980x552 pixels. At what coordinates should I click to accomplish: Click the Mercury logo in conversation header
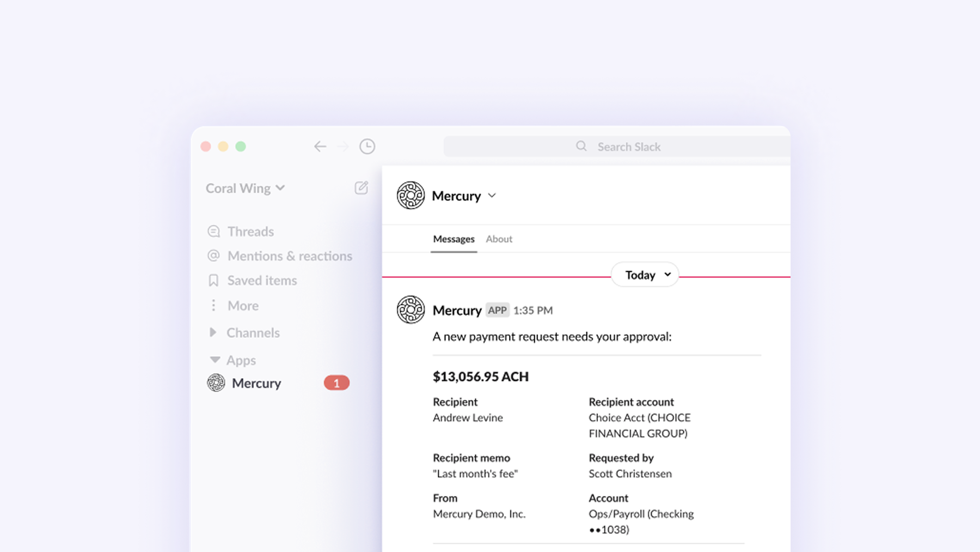411,196
